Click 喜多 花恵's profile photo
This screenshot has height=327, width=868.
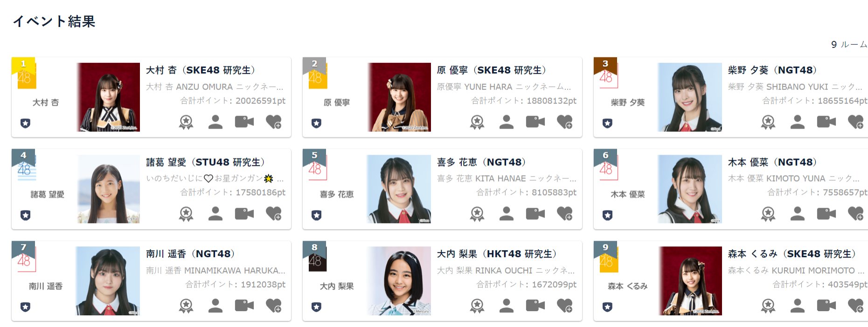coord(399,189)
